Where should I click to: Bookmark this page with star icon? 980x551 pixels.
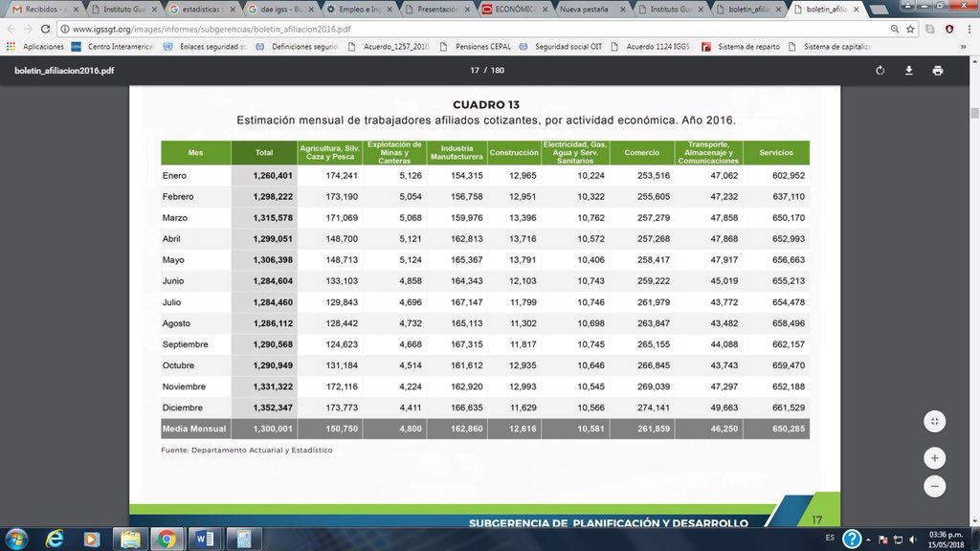[x=910, y=29]
